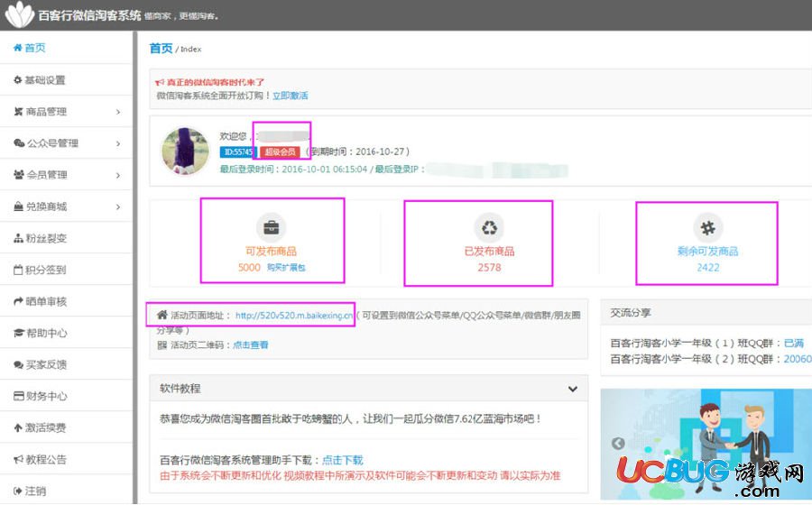Image resolution: width=812 pixels, height=505 pixels.
Task: Click the house icon beside 活动页面地址
Action: [162, 315]
